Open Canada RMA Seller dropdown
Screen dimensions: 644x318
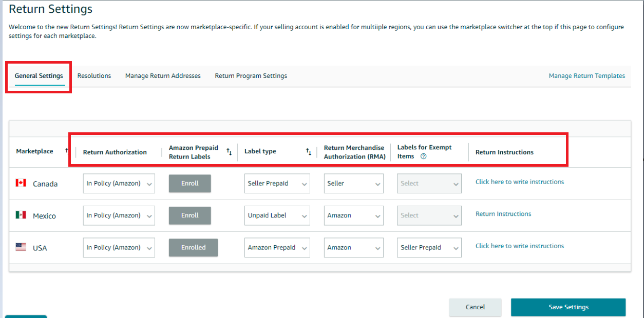(x=354, y=184)
